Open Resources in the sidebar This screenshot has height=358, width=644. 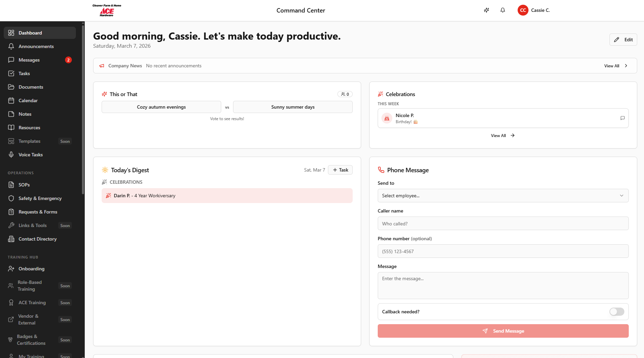click(x=40, y=128)
